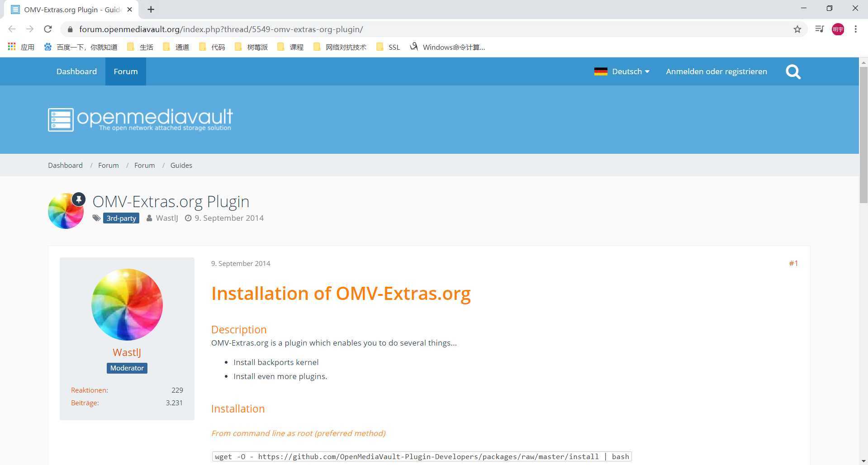
Task: Click the post number #1 link
Action: point(793,263)
